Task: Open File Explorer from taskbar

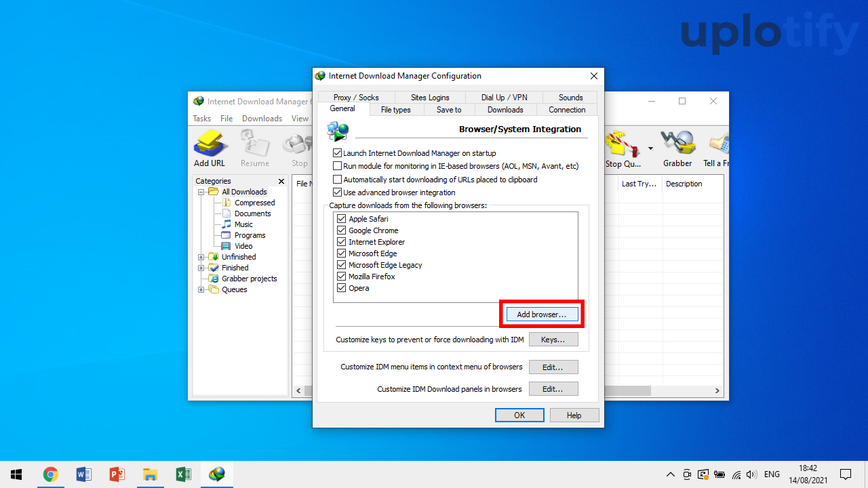Action: 150,474
